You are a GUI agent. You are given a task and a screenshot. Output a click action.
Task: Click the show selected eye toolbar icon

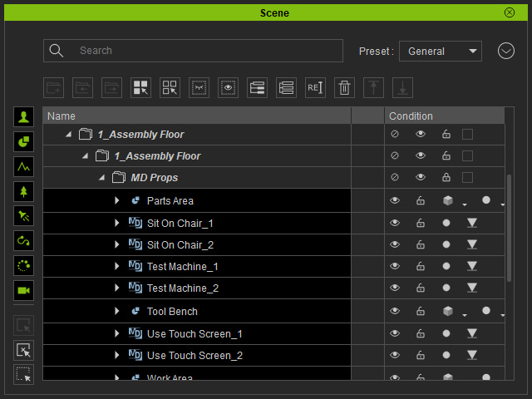(228, 88)
